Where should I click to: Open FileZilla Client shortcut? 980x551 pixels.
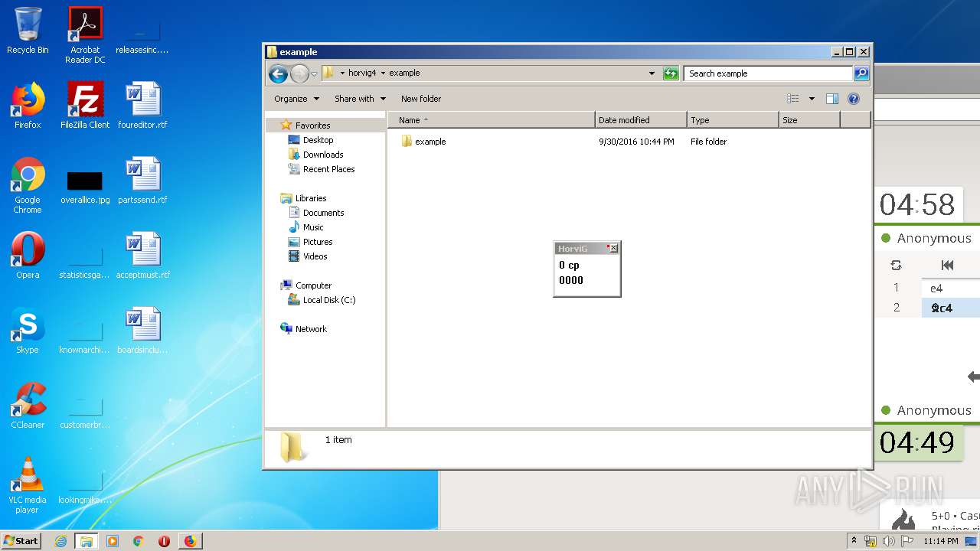click(85, 106)
